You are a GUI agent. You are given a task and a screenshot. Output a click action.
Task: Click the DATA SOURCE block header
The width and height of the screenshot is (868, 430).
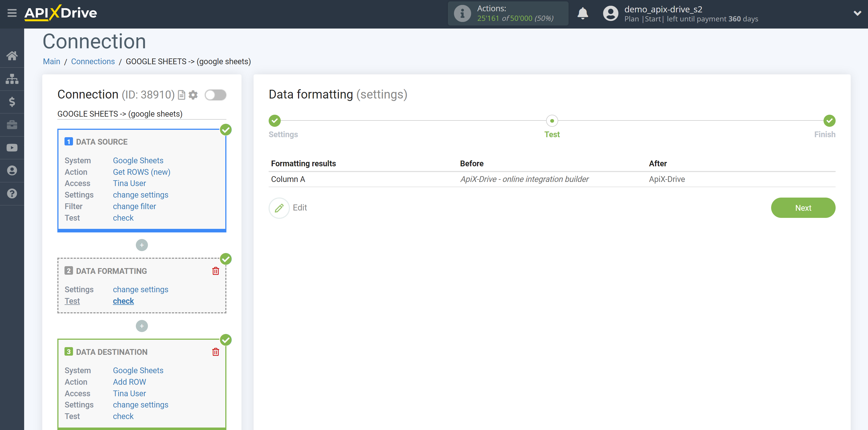[x=102, y=142]
